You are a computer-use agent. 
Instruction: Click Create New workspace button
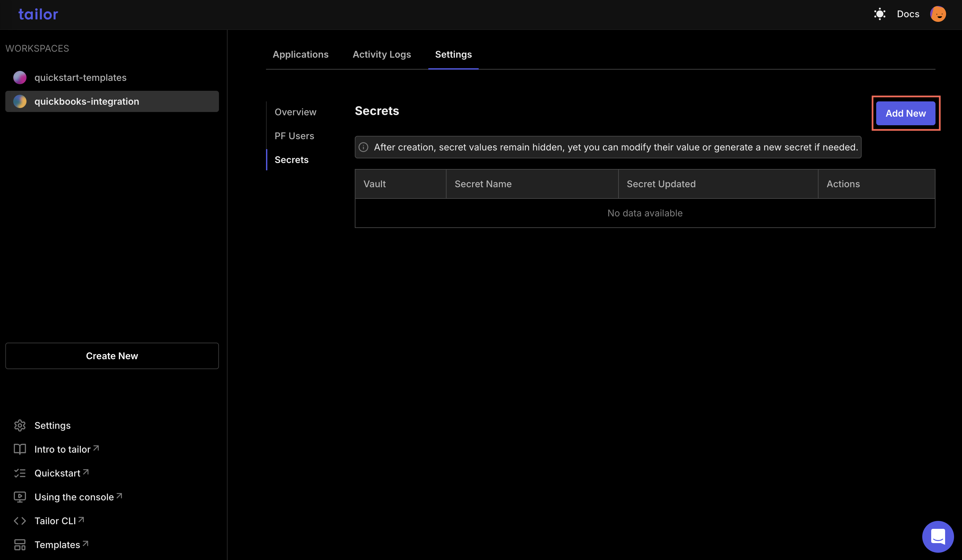click(112, 355)
